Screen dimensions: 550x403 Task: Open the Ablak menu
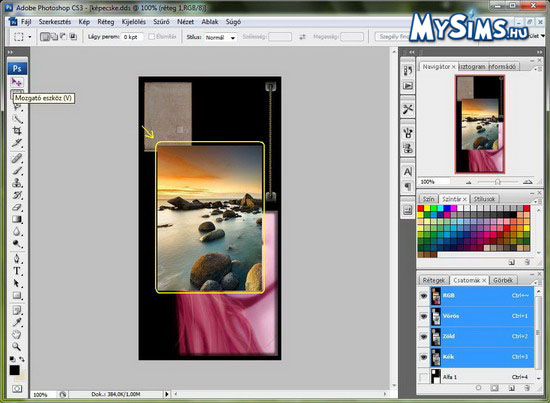coord(210,22)
